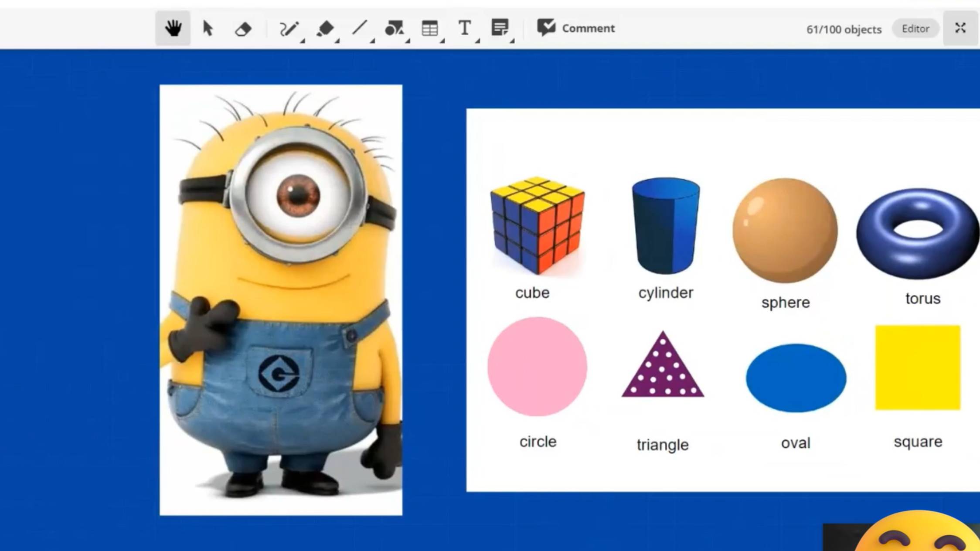Click the Minion character image
980x551 pixels.
pos(281,300)
